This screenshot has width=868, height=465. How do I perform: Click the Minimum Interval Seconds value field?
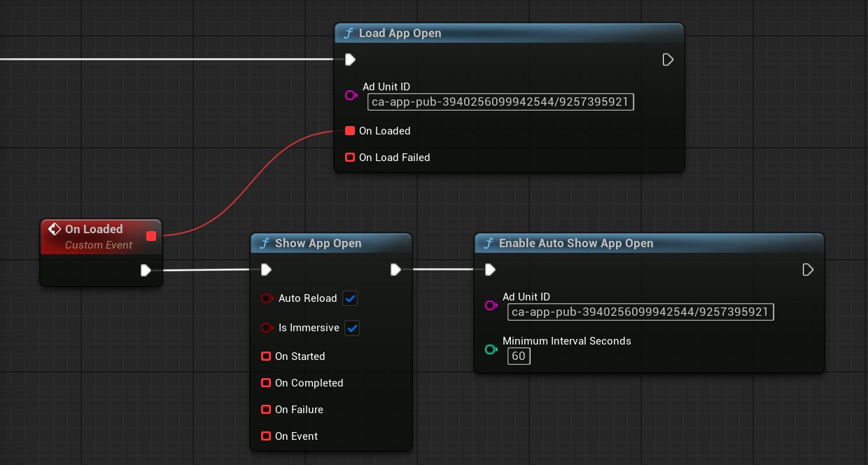519,356
